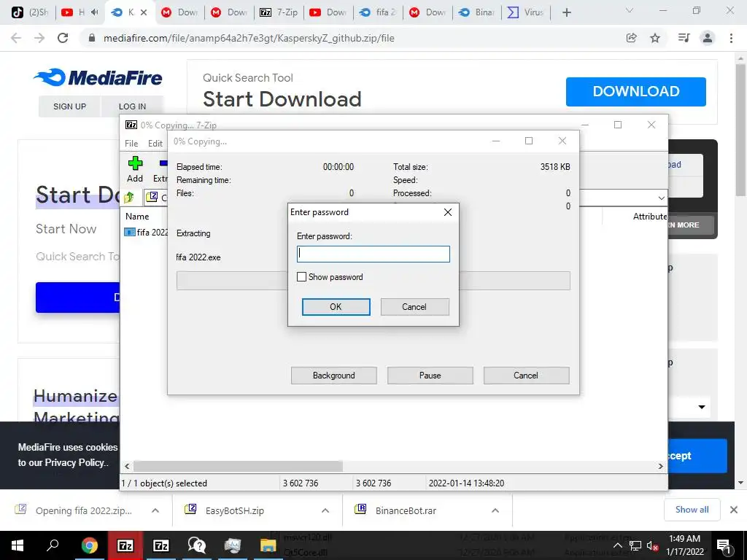Click the Enter password input field
The width and height of the screenshot is (747, 560).
tap(373, 254)
